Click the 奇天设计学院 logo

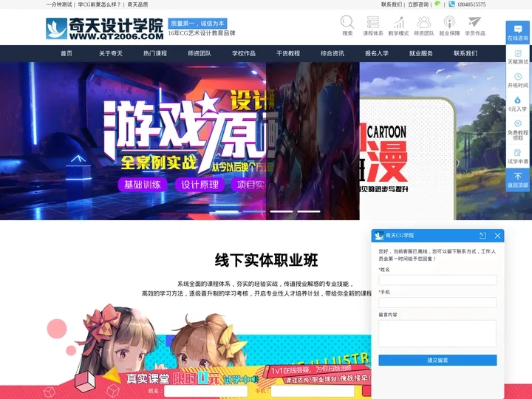click(x=104, y=29)
